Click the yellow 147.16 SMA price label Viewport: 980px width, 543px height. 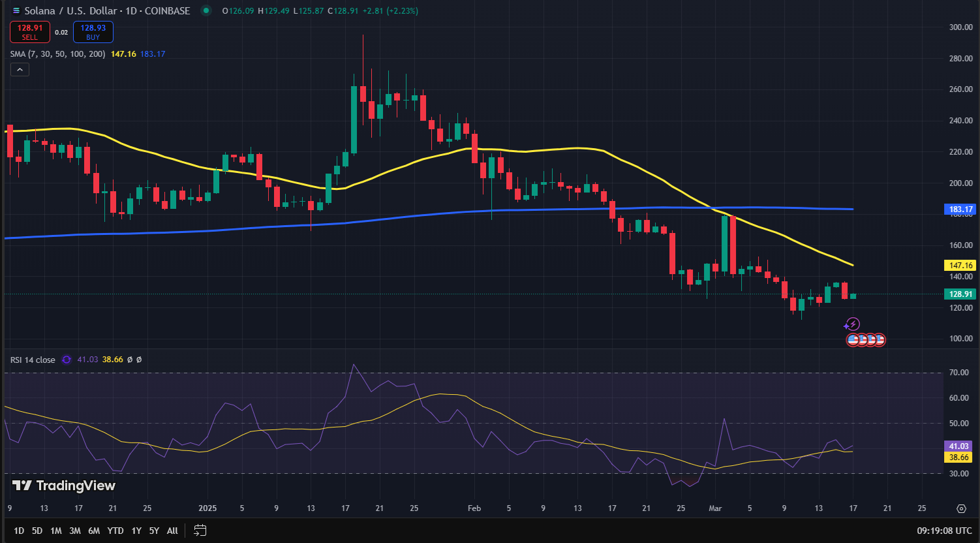[960, 266]
